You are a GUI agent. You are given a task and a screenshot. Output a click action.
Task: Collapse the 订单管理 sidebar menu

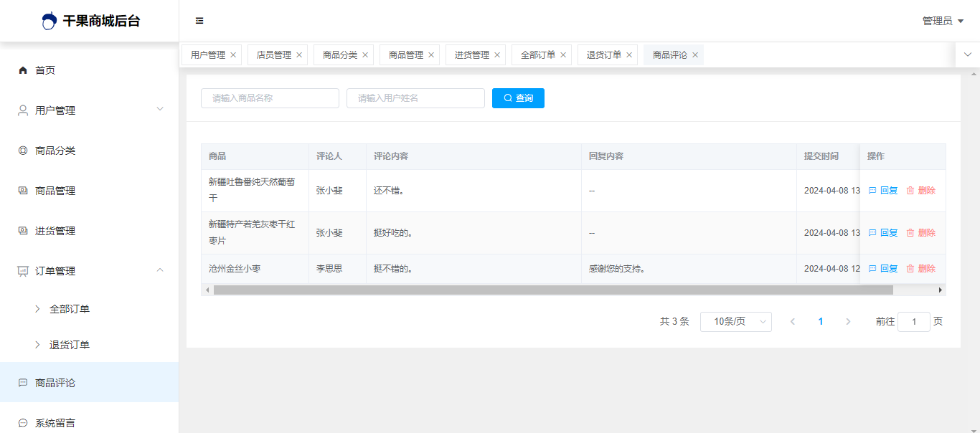[160, 270]
